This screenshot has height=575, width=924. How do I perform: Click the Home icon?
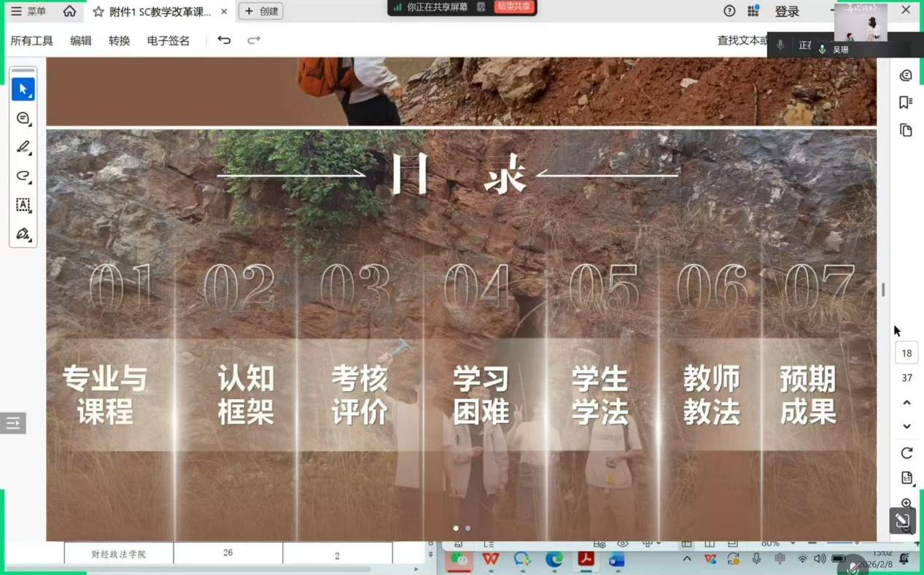(x=69, y=11)
